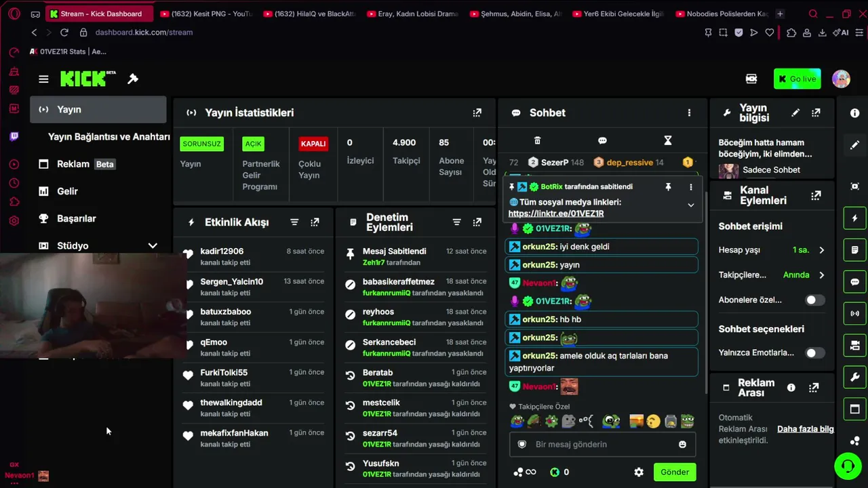Expand the pinned message chevron
The width and height of the screenshot is (868, 488).
(x=691, y=205)
